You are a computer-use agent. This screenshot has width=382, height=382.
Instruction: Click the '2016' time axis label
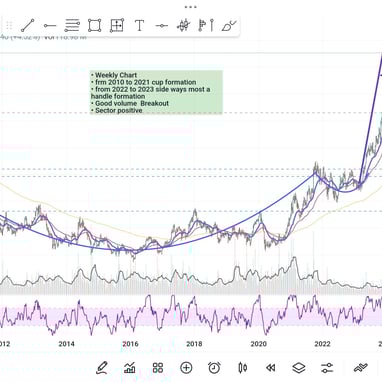click(x=130, y=344)
